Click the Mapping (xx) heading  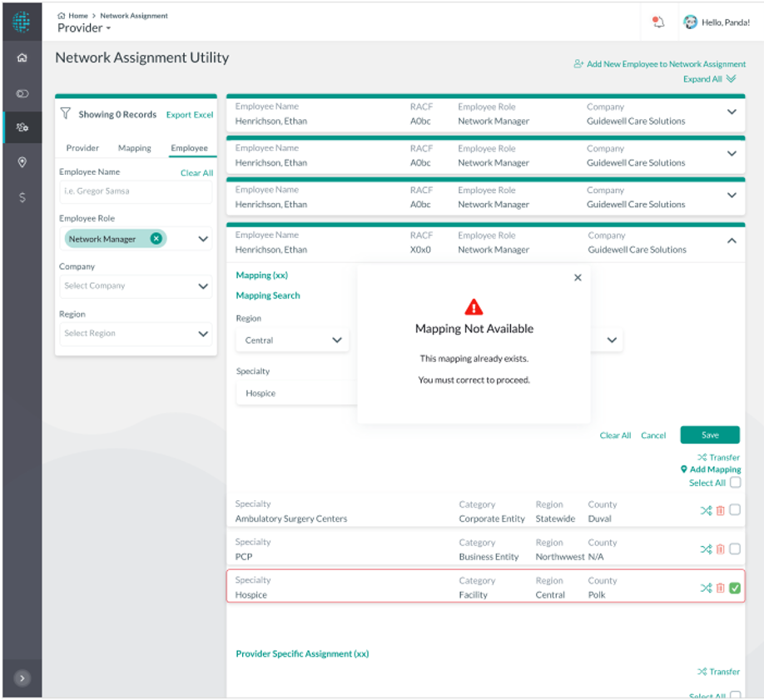coord(261,276)
